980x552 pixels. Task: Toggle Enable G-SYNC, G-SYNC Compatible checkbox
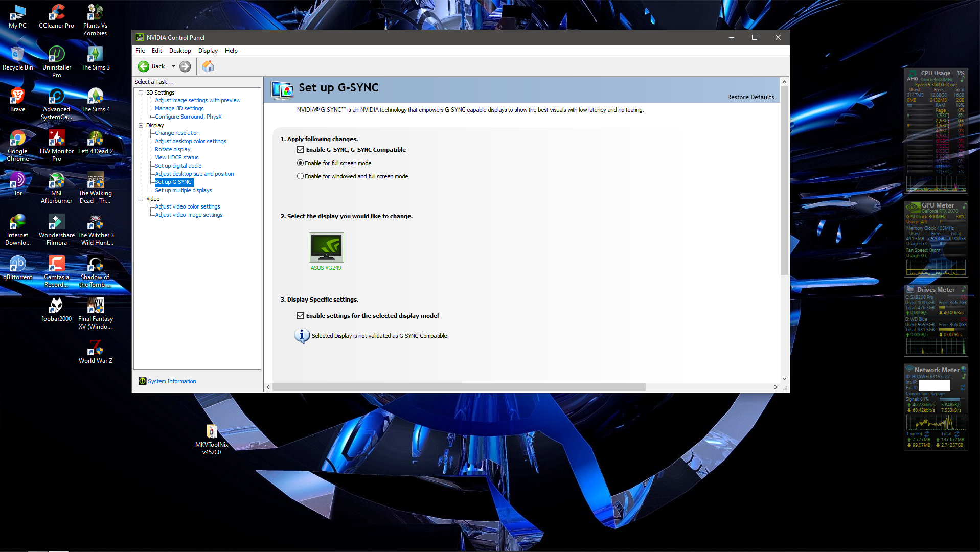point(301,150)
